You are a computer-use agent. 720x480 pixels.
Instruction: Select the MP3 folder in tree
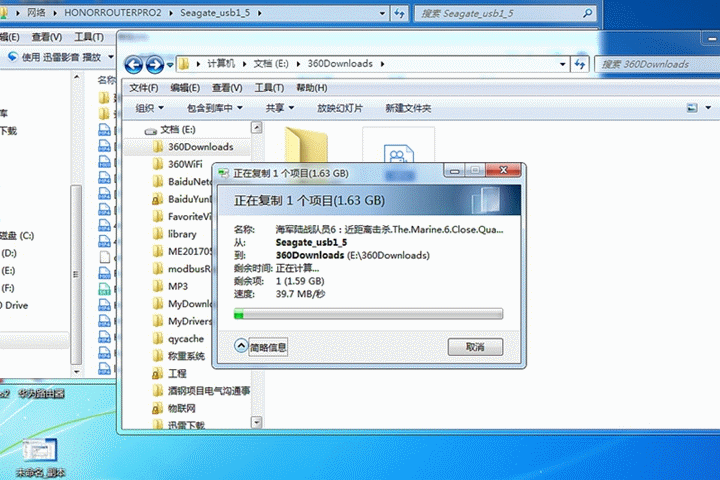177,286
